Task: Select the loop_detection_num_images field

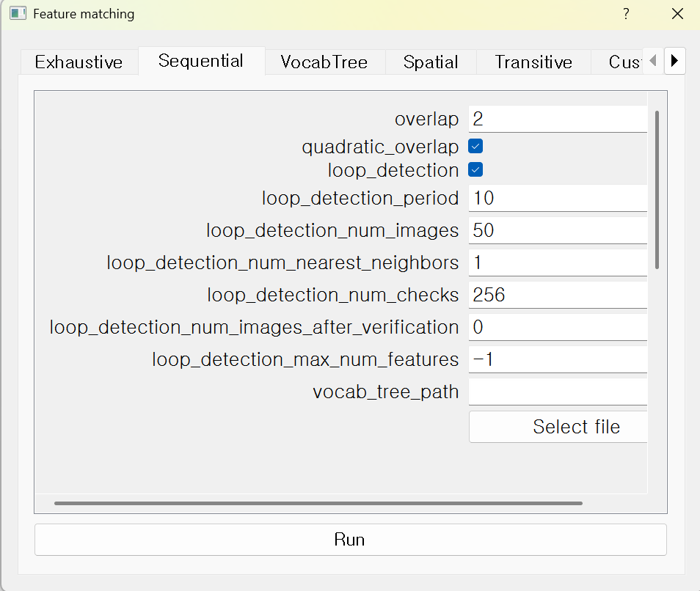Action: [x=558, y=230]
